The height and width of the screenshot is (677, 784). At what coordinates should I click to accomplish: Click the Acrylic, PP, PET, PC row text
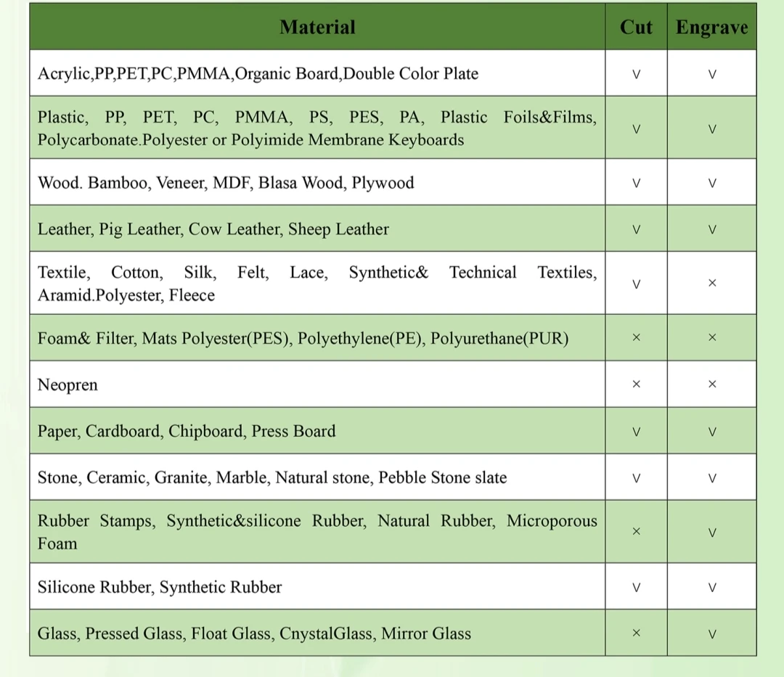[258, 74]
